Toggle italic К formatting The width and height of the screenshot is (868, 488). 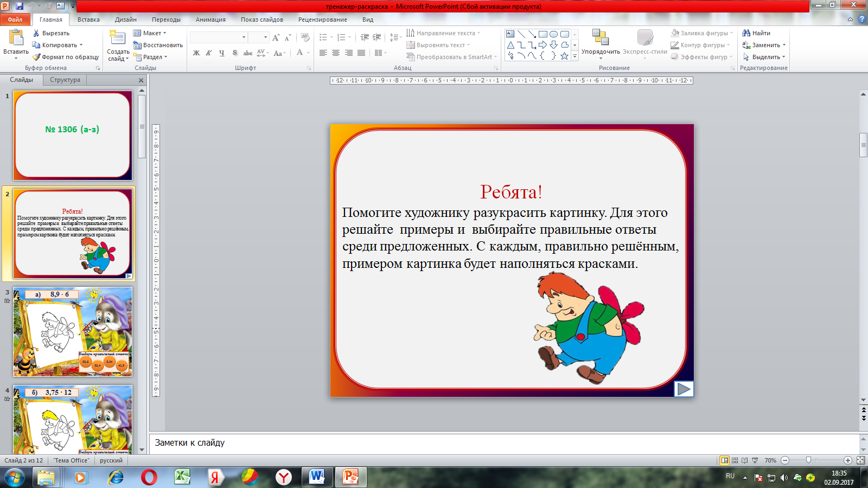[209, 53]
